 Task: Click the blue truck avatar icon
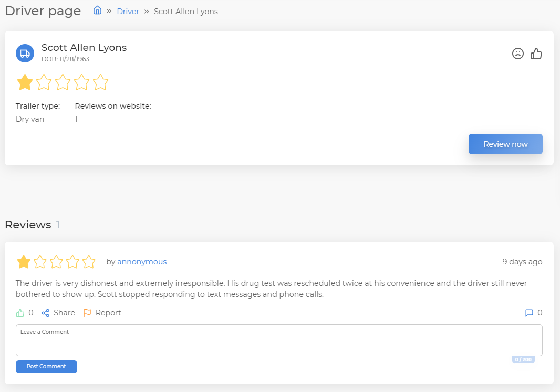coord(25,53)
